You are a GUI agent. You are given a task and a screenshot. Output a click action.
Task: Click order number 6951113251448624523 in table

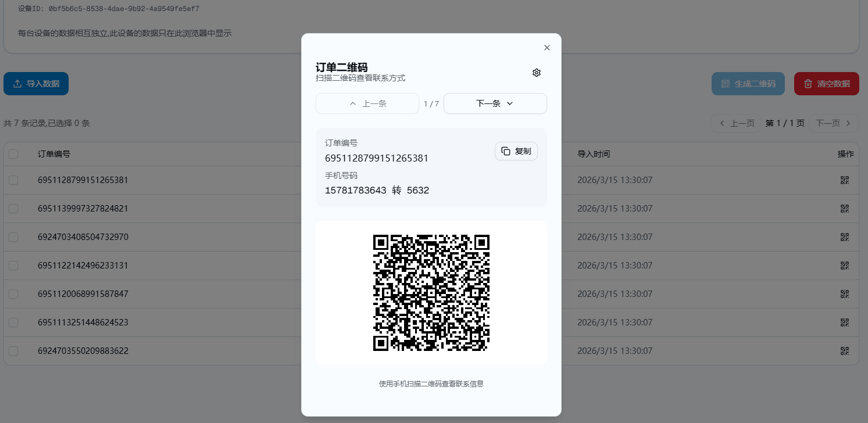click(x=83, y=322)
